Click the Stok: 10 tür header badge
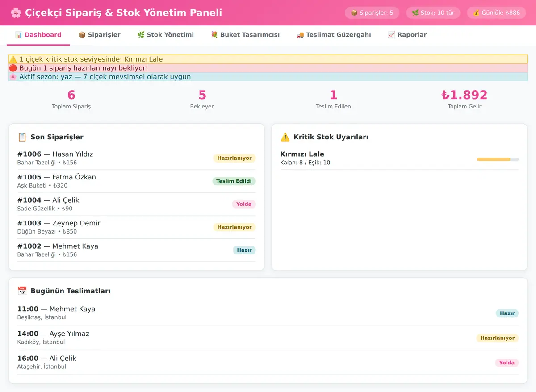The width and height of the screenshot is (536, 392). 433,13
